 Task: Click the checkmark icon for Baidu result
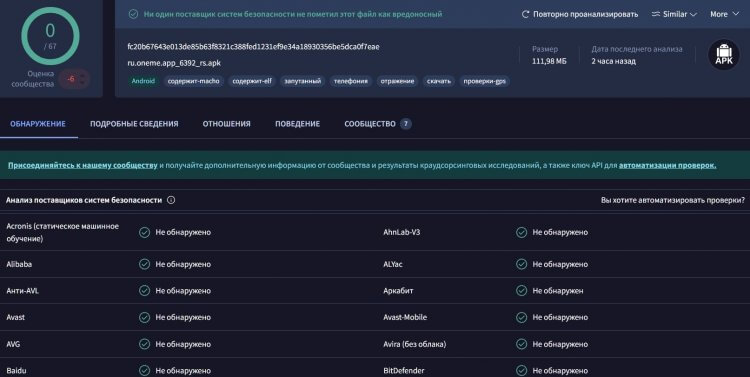[x=144, y=370]
